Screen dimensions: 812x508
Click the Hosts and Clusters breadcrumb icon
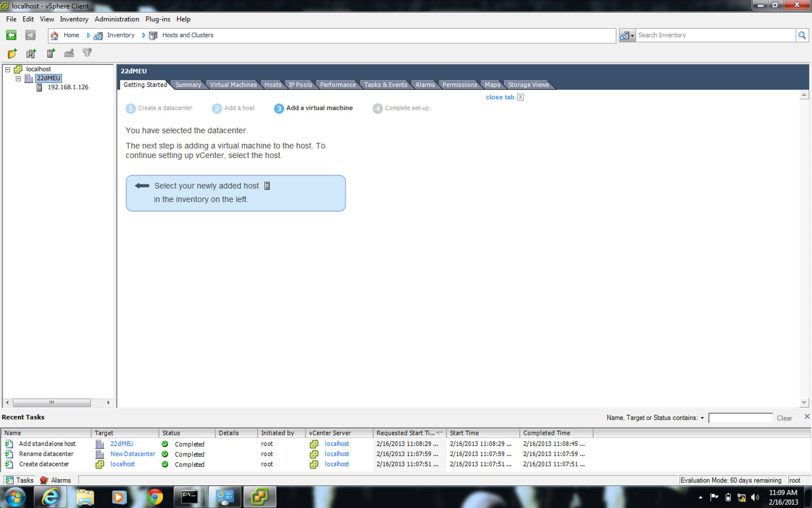click(153, 36)
